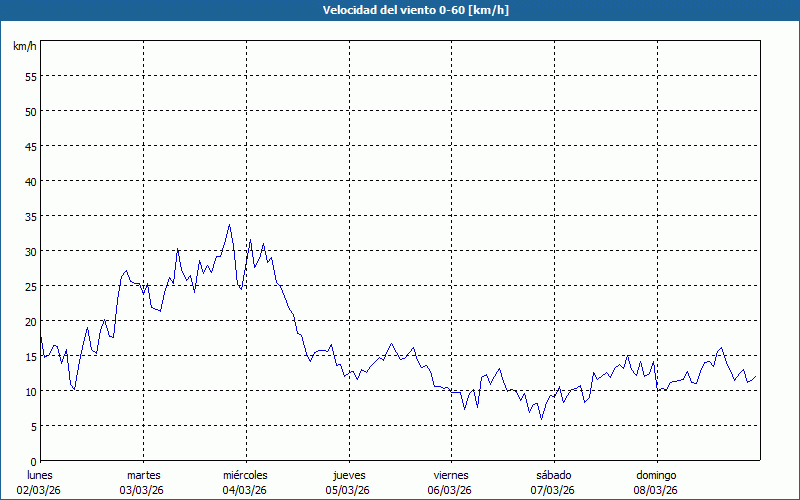This screenshot has height=500, width=800.
Task: Click the date label 07/03/26
Action: pos(553,490)
